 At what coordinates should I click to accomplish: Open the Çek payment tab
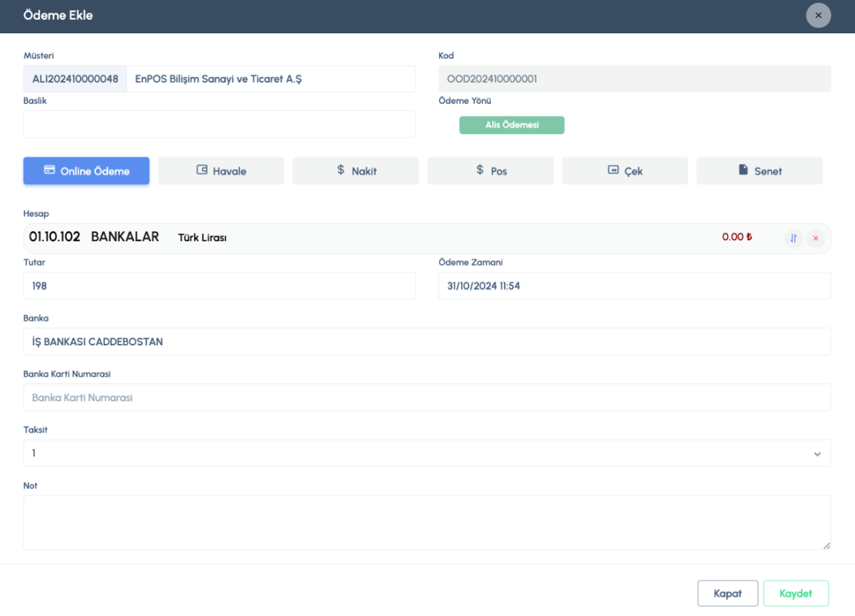pyautogui.click(x=625, y=171)
